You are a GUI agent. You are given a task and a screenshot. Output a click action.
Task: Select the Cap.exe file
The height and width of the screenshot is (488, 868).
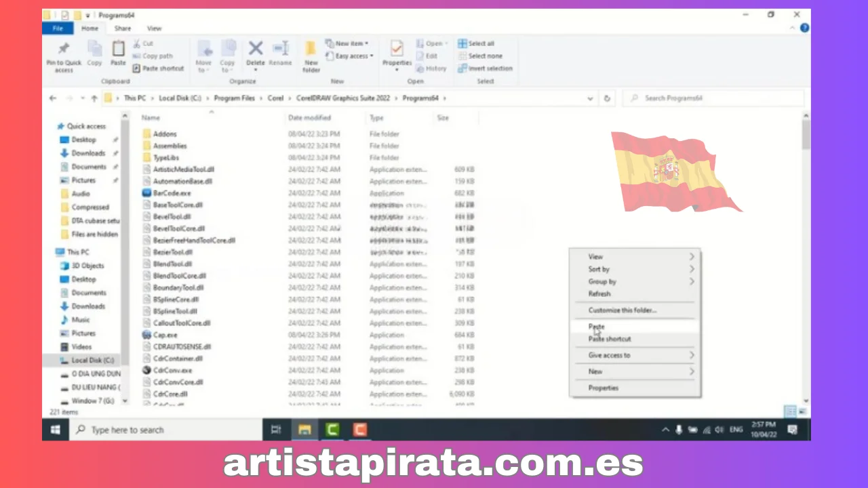165,335
